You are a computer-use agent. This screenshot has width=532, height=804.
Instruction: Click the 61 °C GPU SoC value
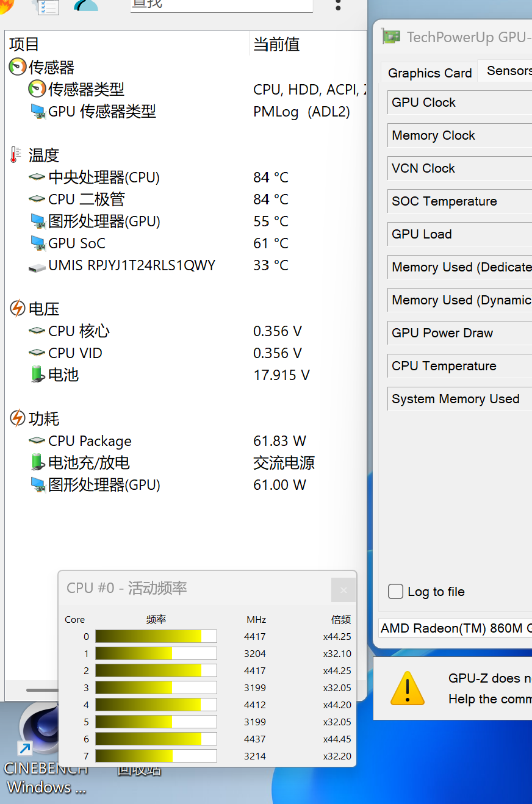271,243
